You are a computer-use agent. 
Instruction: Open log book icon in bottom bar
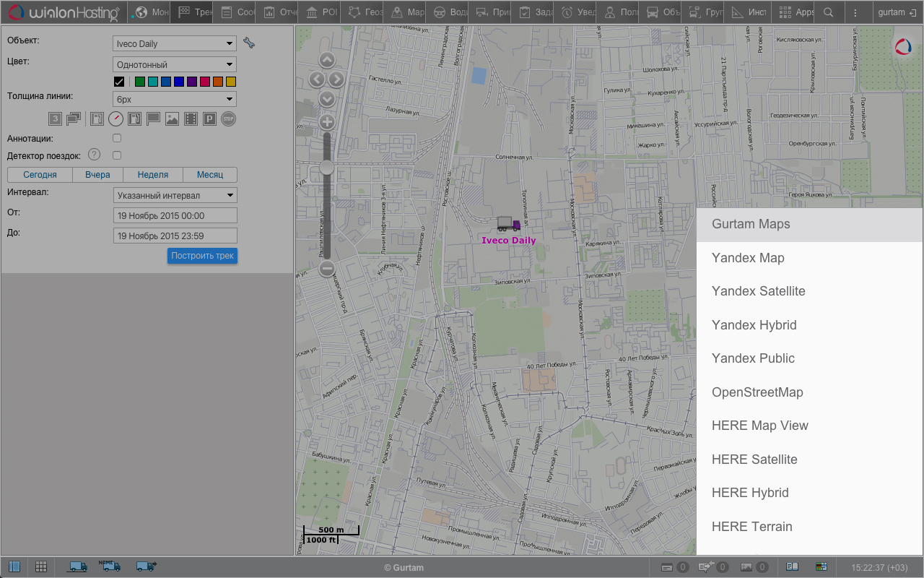[792, 567]
